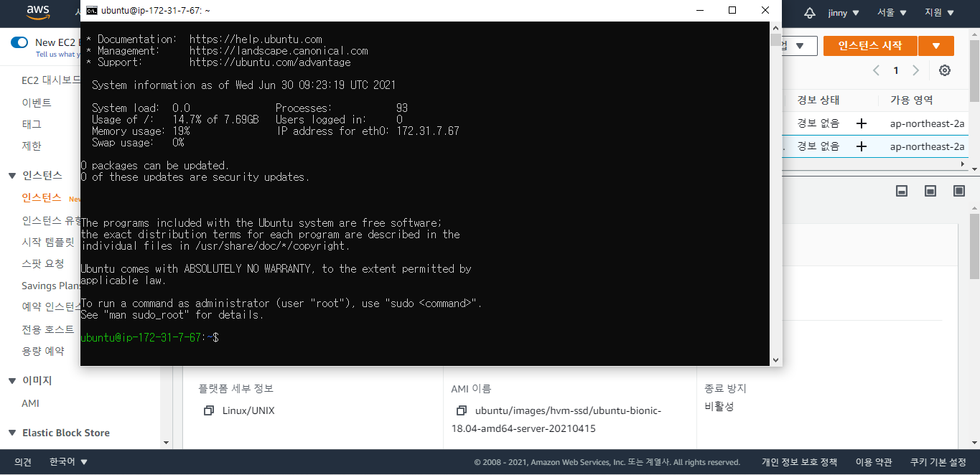Open 개인 정보 보호 정책 link
Screen dimensions: 980x475
(799, 462)
